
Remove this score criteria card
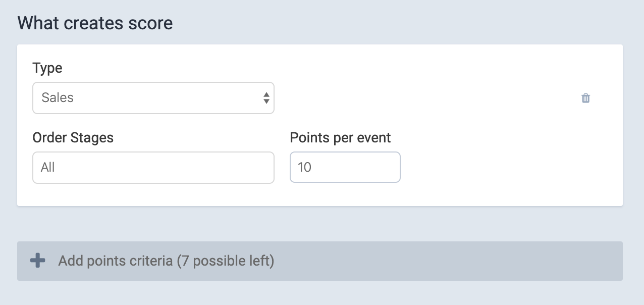tap(585, 98)
